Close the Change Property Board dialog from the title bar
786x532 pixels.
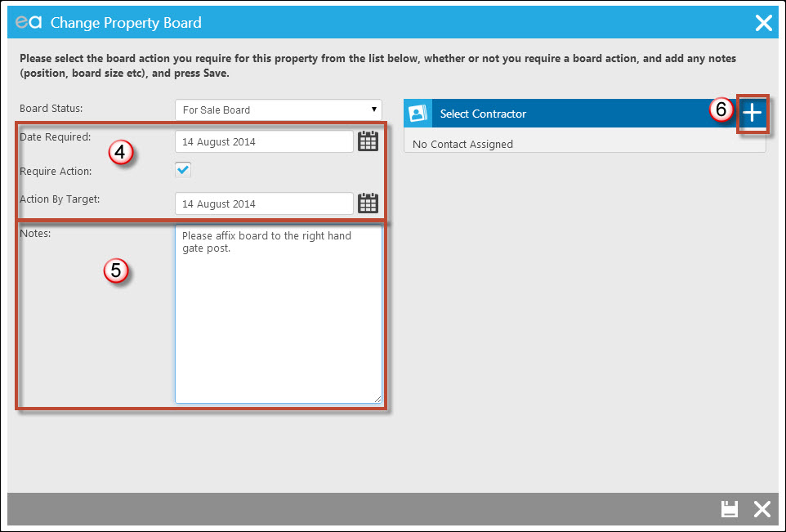pyautogui.click(x=763, y=23)
